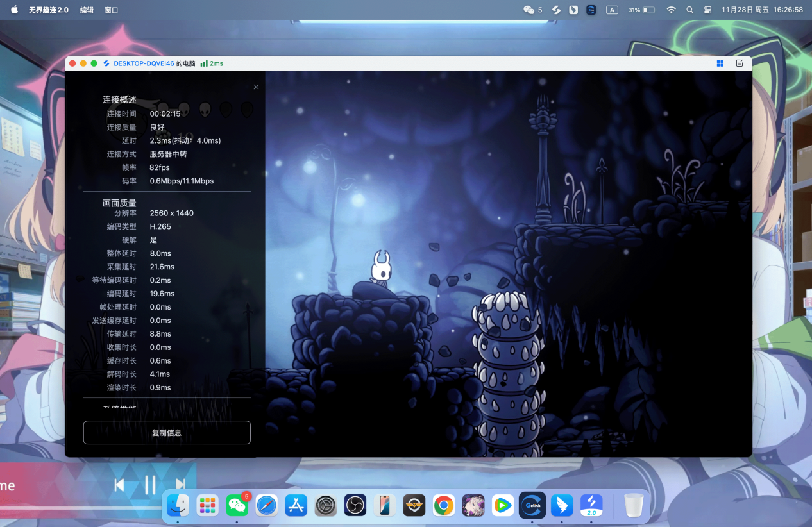Pause the music widget playback
812x527 pixels.
pos(150,485)
